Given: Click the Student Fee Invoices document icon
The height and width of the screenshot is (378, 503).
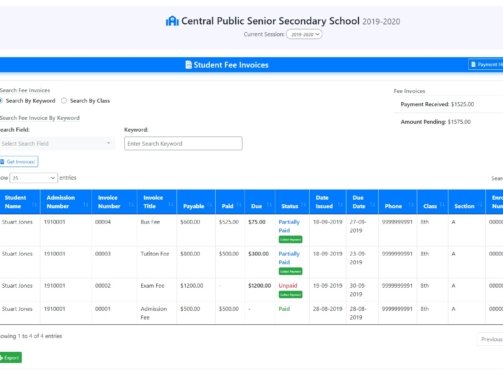Looking at the screenshot, I should pyautogui.click(x=188, y=65).
